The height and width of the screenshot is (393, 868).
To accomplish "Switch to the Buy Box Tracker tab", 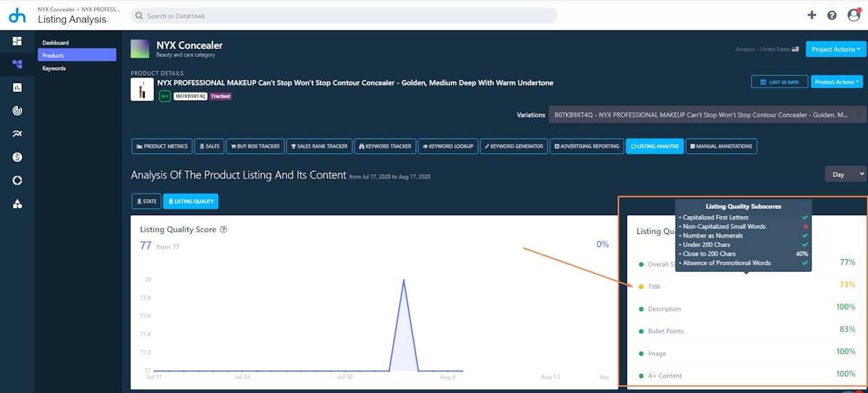I will click(255, 146).
